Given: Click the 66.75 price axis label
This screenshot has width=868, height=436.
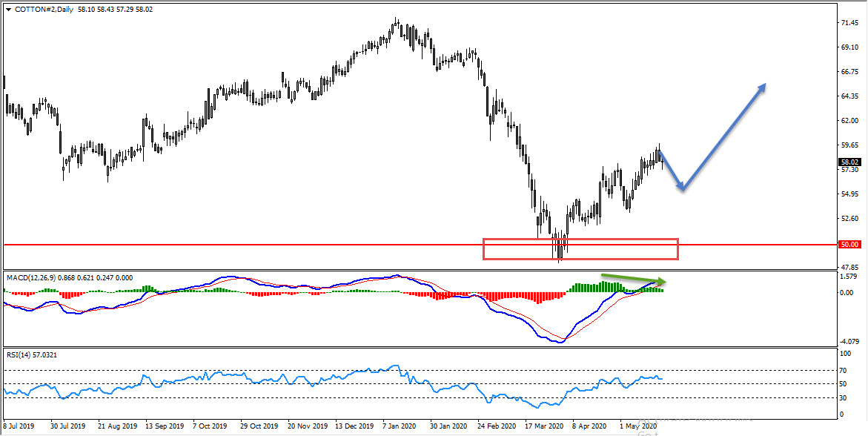Looking at the screenshot, I should click(849, 72).
